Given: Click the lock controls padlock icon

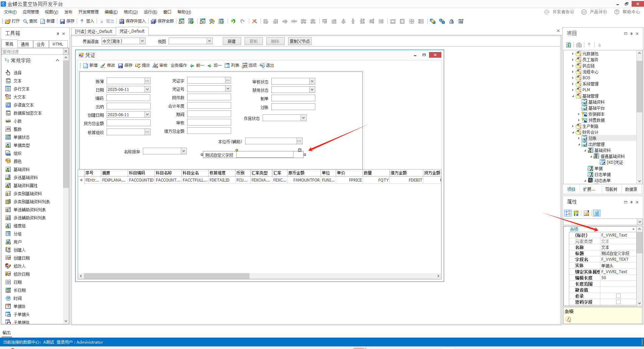Looking at the screenshot, I should (x=451, y=21).
